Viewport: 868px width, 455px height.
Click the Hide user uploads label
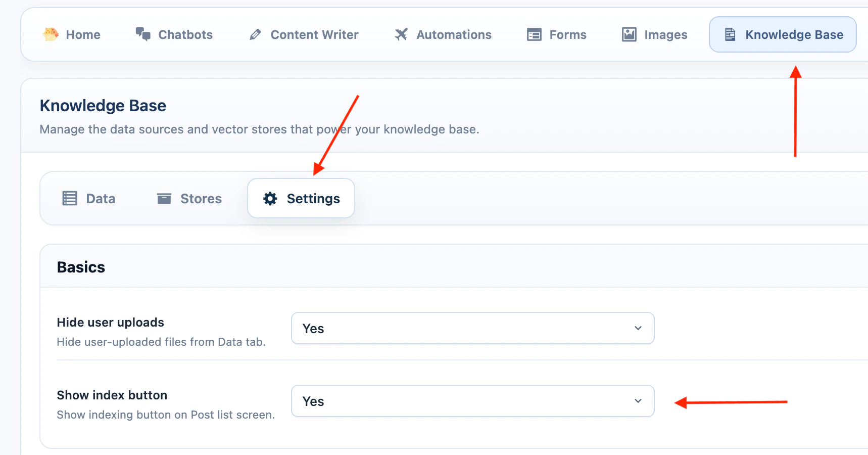point(111,322)
